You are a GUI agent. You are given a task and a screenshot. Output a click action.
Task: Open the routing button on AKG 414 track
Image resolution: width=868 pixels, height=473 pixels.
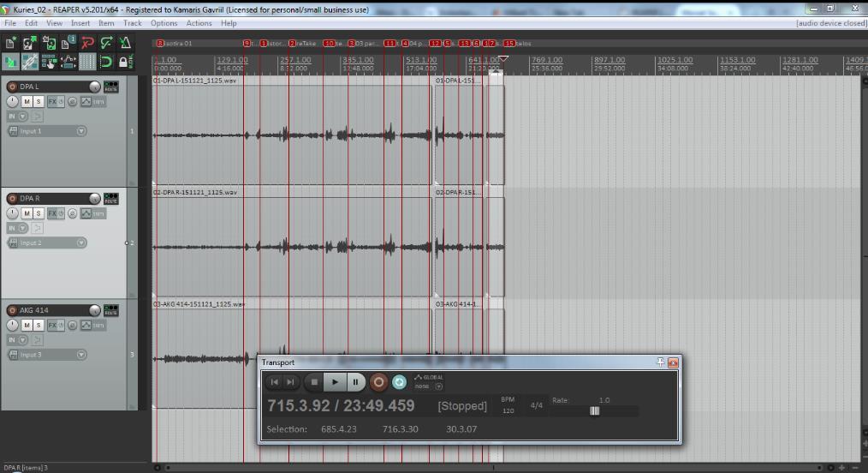tap(110, 310)
